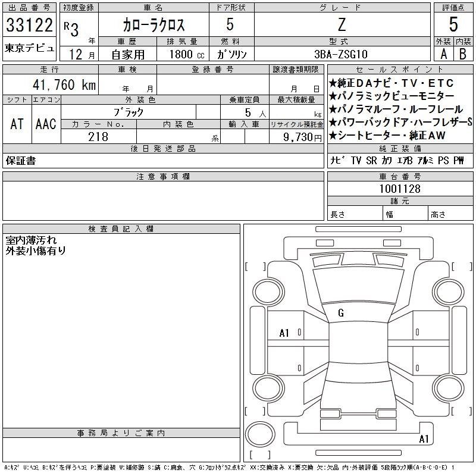Click the 事務局よりご案内 header
This screenshot has height=476, width=476.
pyautogui.click(x=121, y=433)
